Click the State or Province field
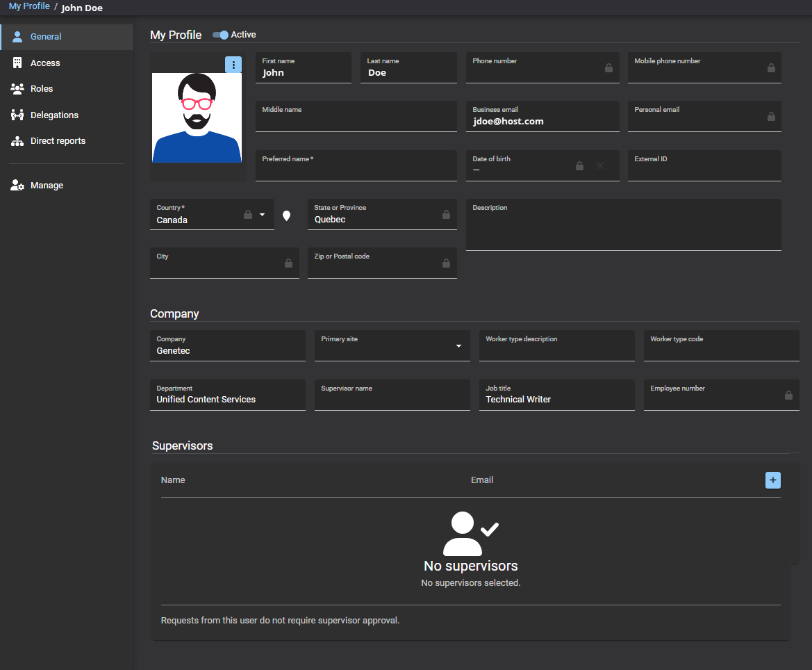 382,214
